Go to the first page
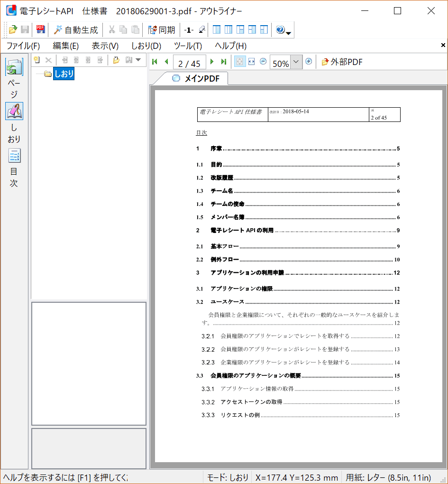Viewport: 448px width, 484px height. 155,62
